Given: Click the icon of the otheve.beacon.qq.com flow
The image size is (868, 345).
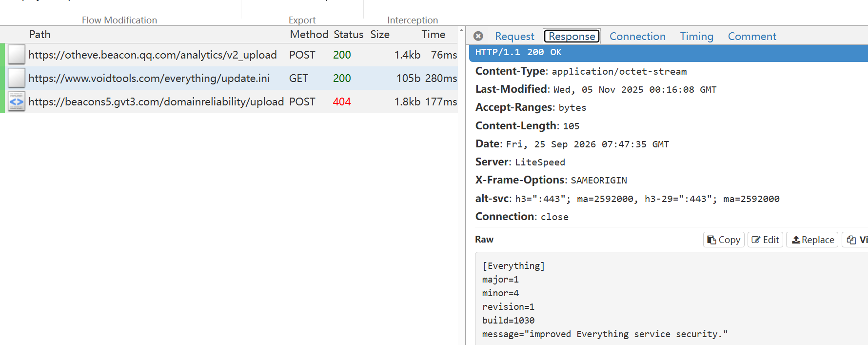Looking at the screenshot, I should point(17,55).
